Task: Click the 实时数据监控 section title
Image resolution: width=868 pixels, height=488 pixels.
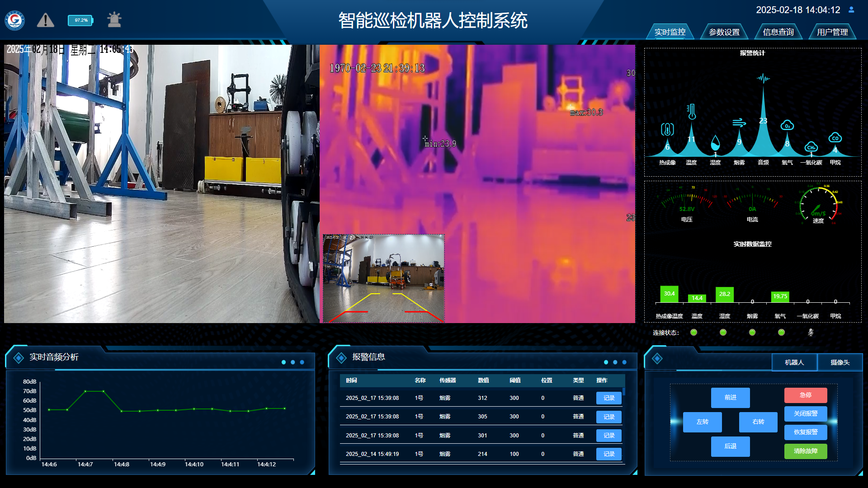Action: pos(752,244)
